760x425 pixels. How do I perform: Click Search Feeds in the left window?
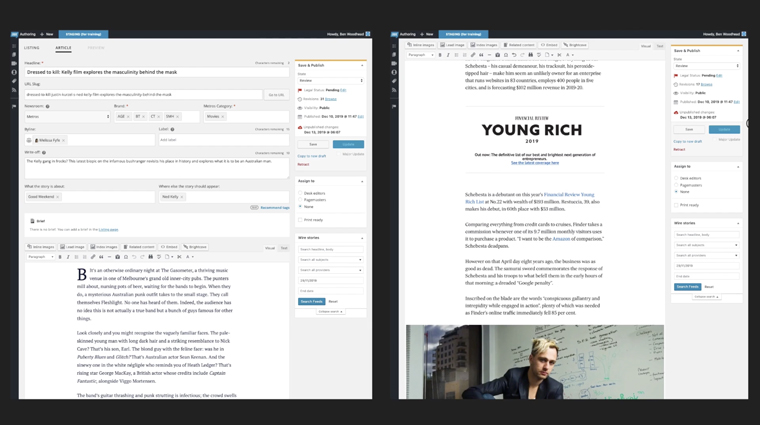[x=312, y=301]
